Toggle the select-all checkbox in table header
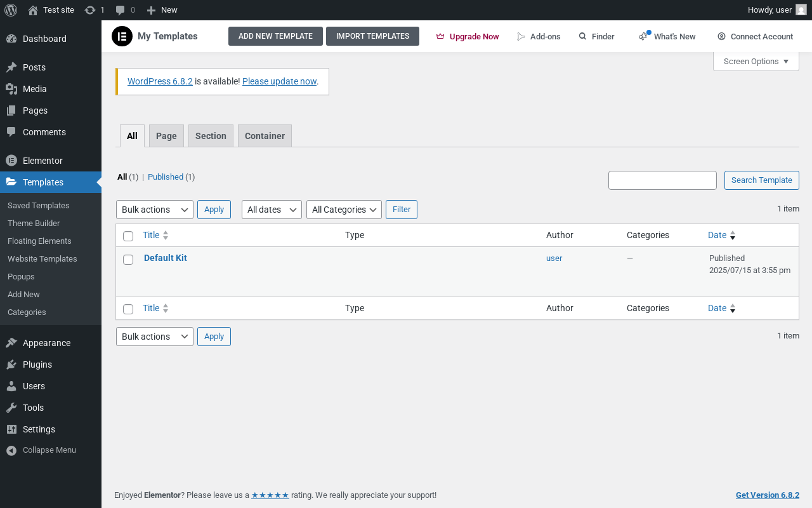The image size is (812, 508). click(128, 236)
